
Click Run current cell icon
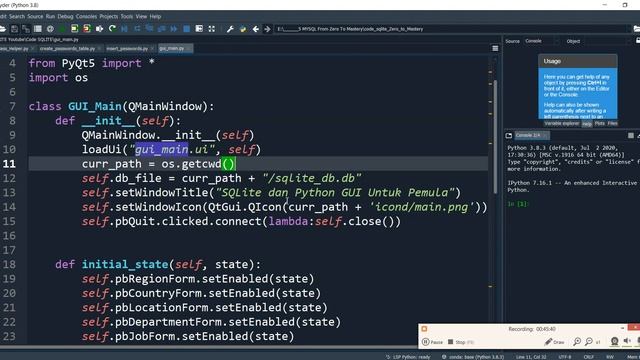tap(74, 29)
